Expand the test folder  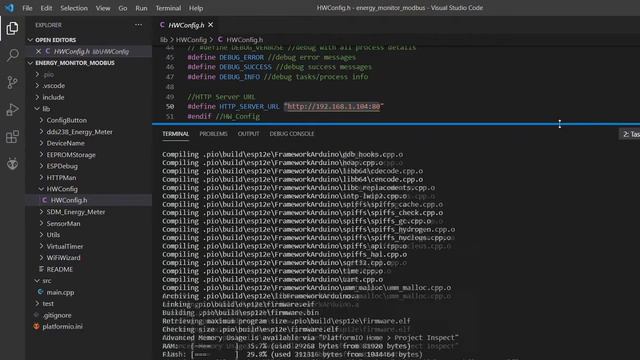coord(38,303)
